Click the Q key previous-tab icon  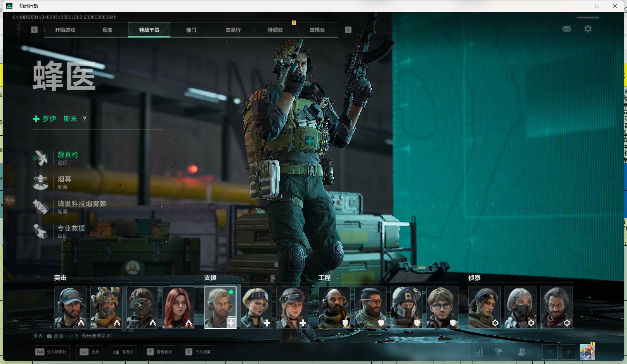pos(34,30)
